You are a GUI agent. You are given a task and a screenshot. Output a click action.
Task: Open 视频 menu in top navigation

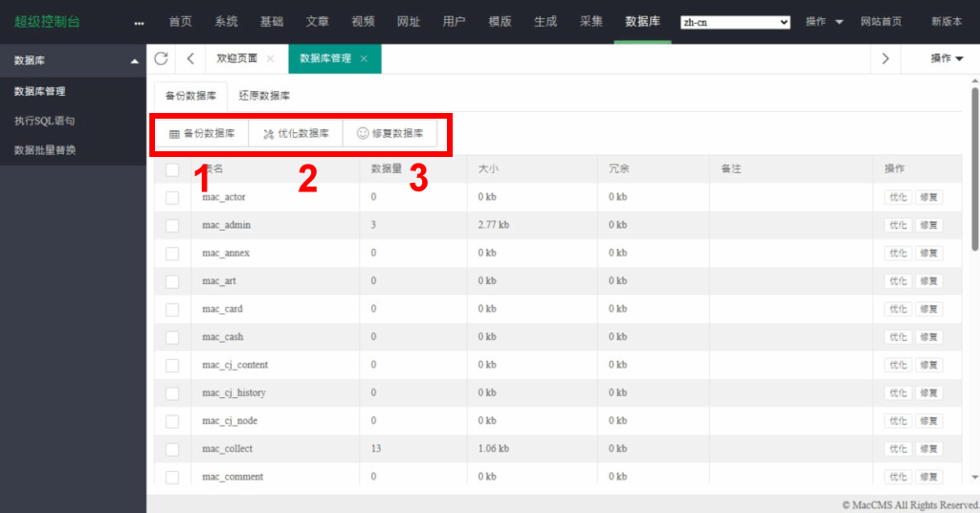pos(363,22)
